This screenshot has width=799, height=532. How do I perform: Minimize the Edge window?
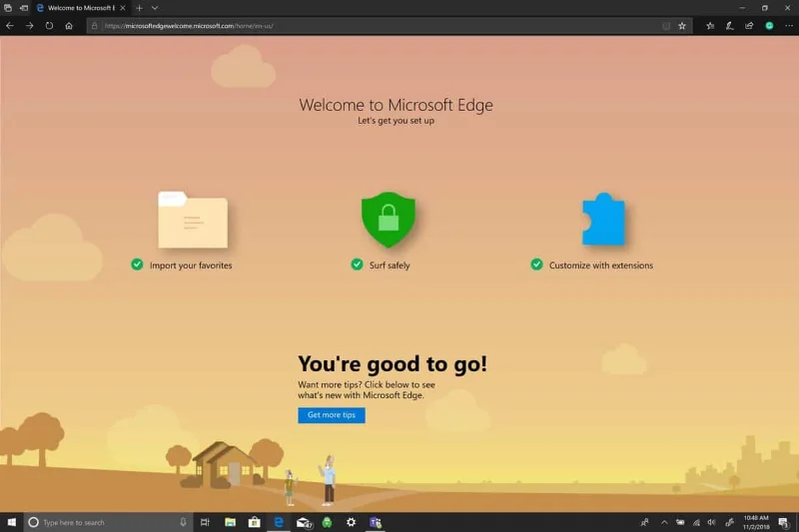(x=742, y=8)
